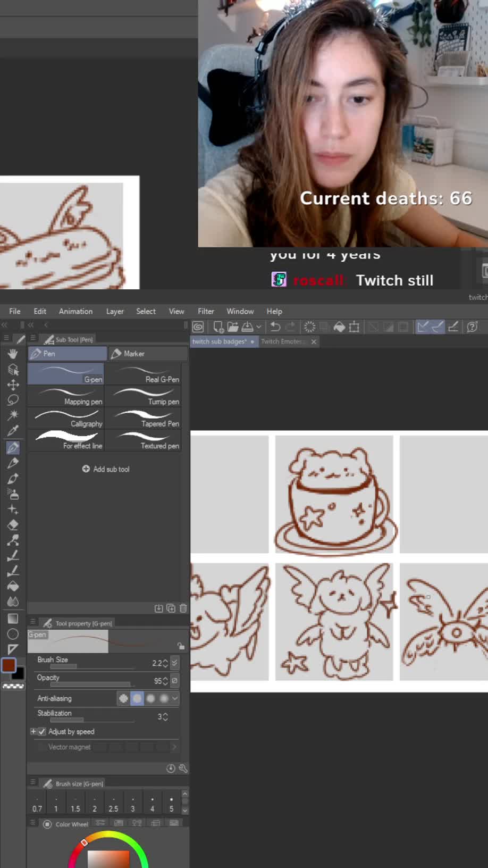Select the Eyedropper tool
This screenshot has width=488, height=868.
[x=13, y=431]
